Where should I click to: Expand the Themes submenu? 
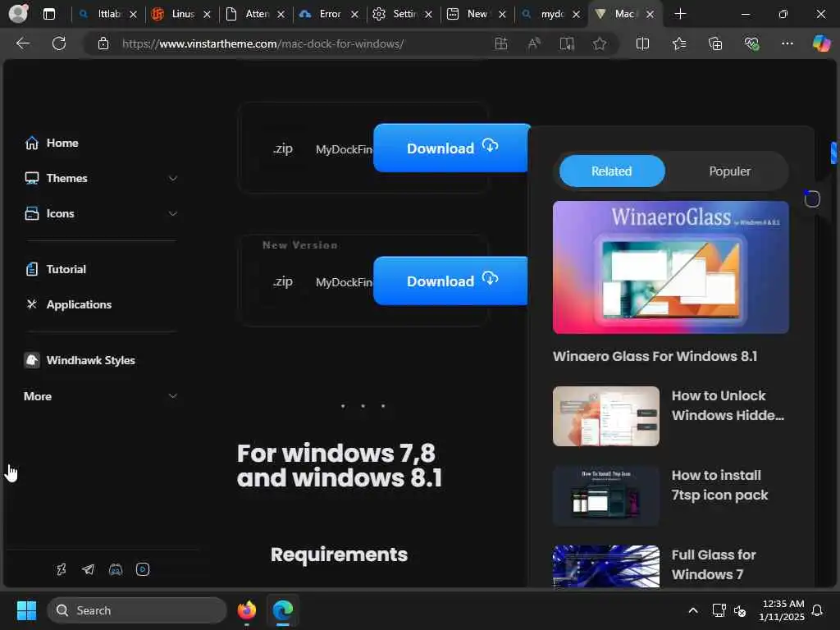point(172,178)
